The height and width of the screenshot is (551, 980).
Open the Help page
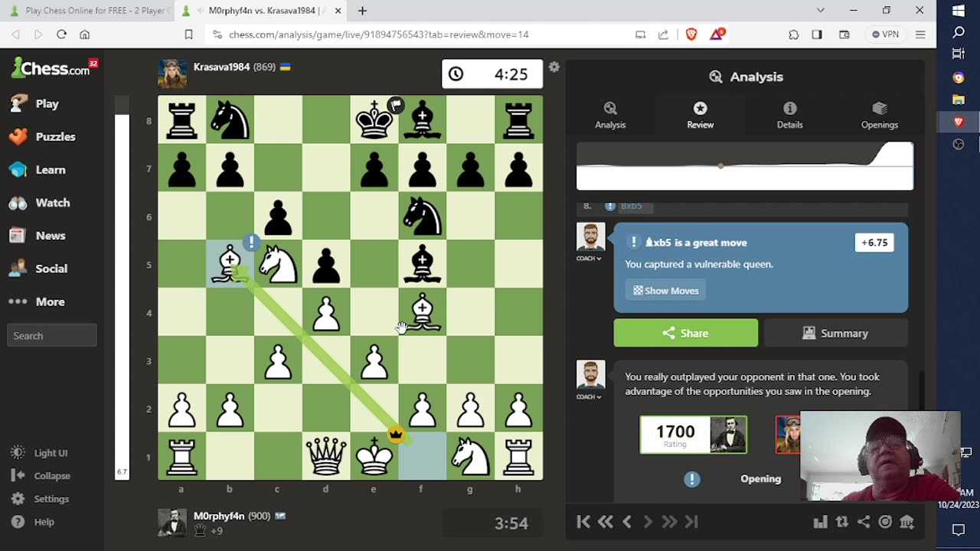[x=33, y=522]
